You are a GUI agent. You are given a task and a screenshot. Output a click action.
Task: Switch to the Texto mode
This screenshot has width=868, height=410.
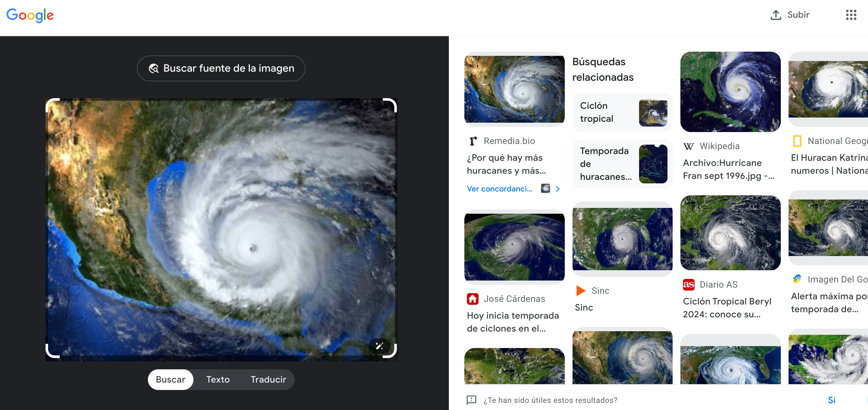218,379
